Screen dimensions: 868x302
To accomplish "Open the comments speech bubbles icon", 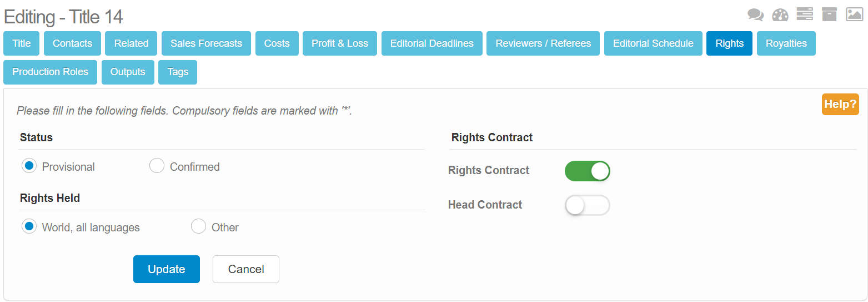I will pyautogui.click(x=755, y=14).
